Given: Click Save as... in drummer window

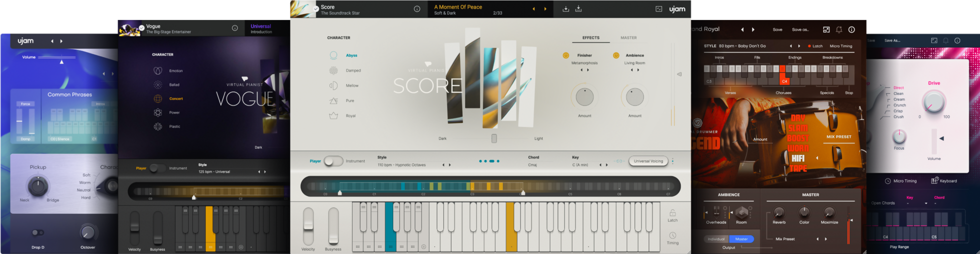Looking at the screenshot, I should point(800,29).
